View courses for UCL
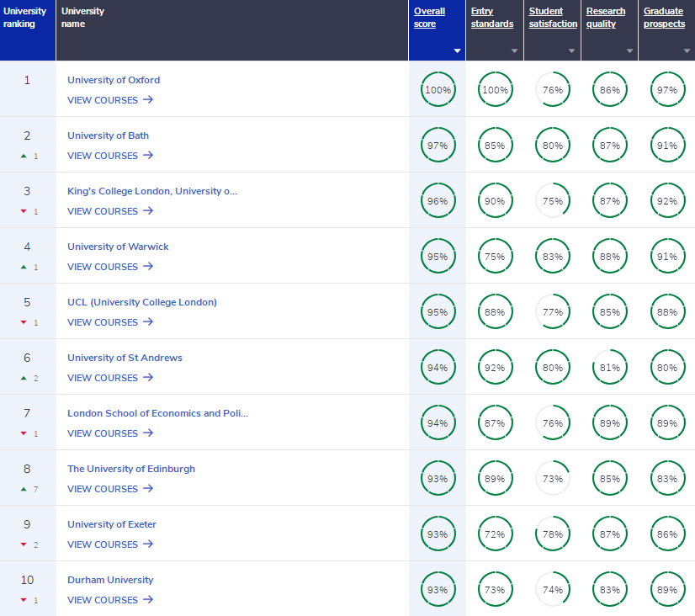Image resolution: width=695 pixels, height=616 pixels. click(x=110, y=322)
